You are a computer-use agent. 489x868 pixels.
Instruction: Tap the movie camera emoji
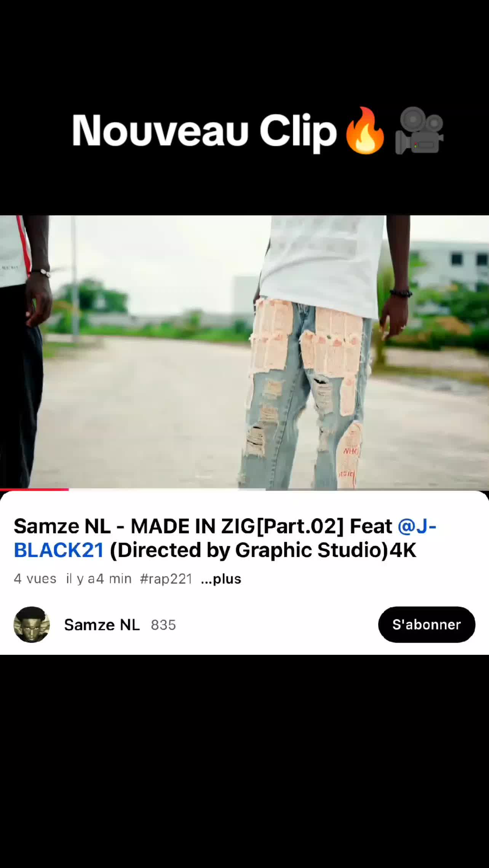tap(419, 131)
